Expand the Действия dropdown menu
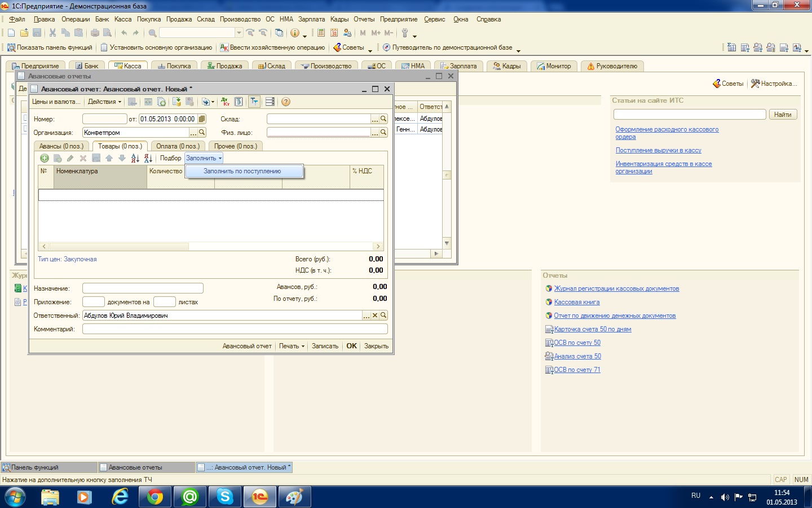This screenshot has height=508, width=812. (x=104, y=102)
